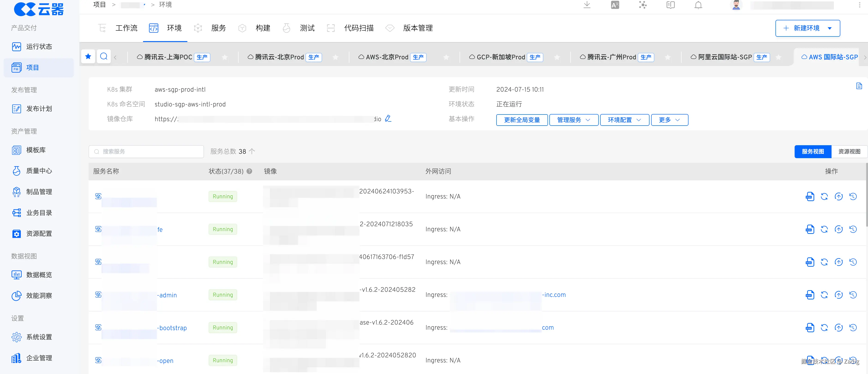
Task: Switch to 资源视图 view
Action: pyautogui.click(x=849, y=151)
